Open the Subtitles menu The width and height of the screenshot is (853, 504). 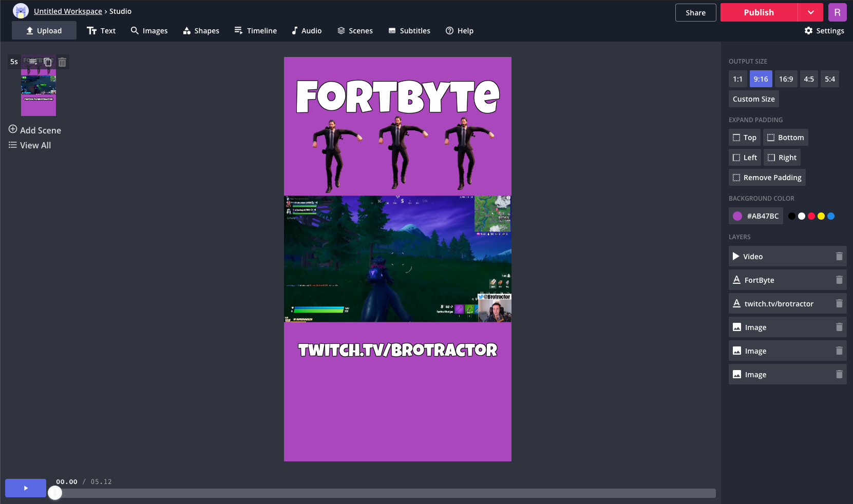tap(409, 31)
